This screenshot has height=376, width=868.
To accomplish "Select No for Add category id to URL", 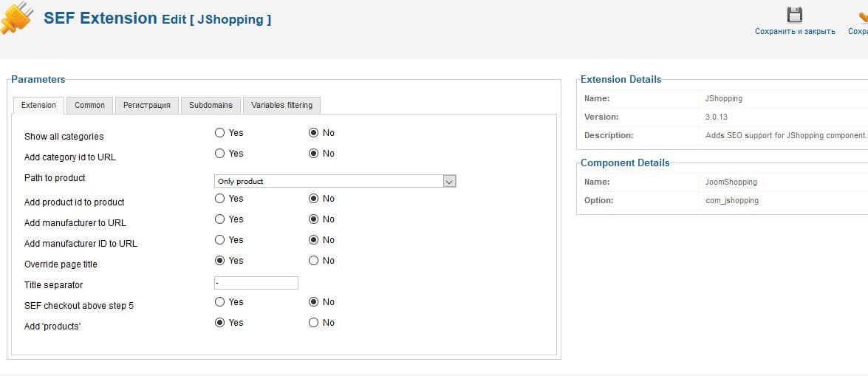I will [314, 154].
